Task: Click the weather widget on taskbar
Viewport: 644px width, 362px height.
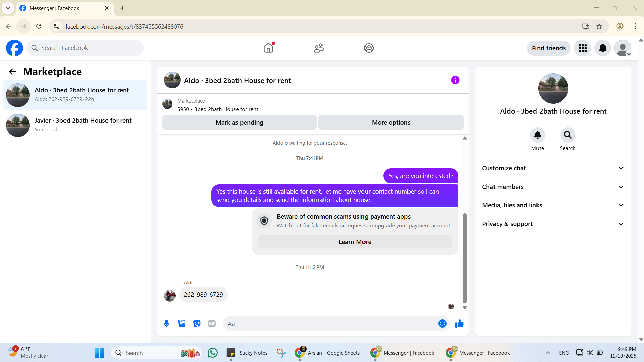Action: [29, 353]
